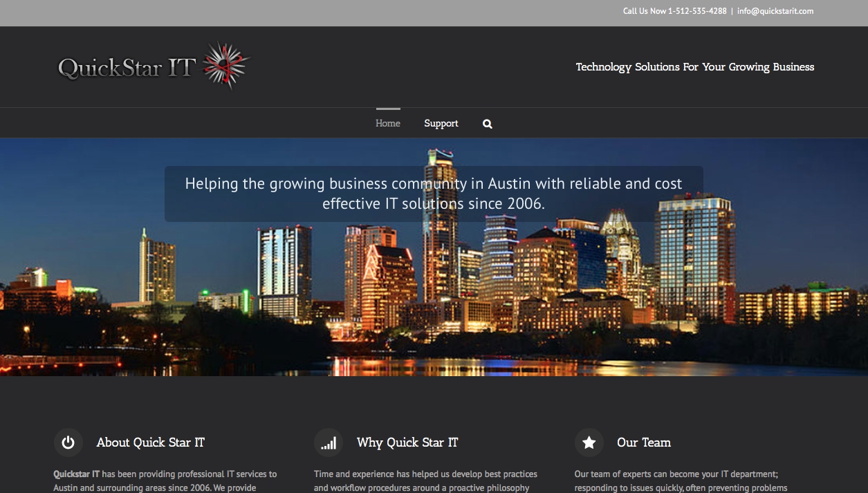Open the search magnifier icon in navigation

[x=488, y=124]
